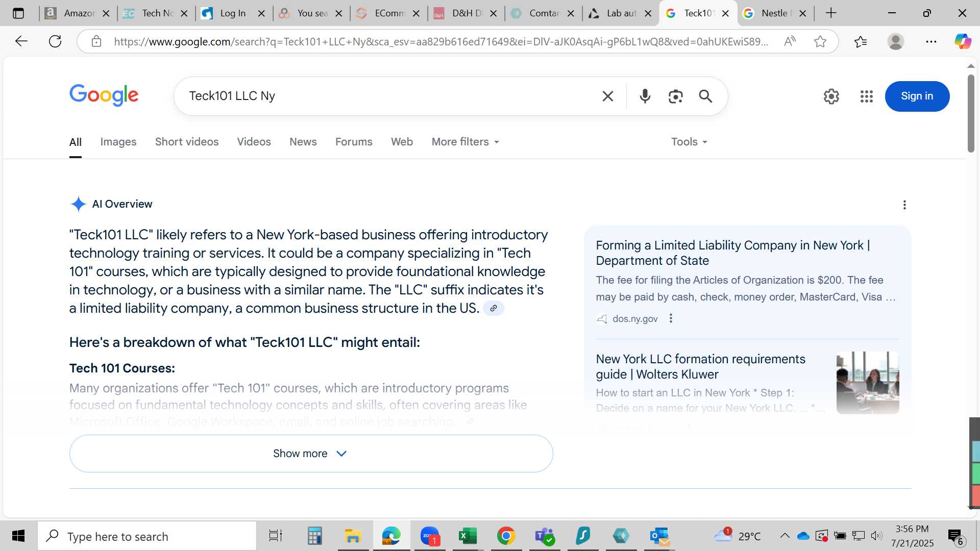Image resolution: width=980 pixels, height=551 pixels.
Task: Open Chrome from the taskbar
Action: click(506, 536)
